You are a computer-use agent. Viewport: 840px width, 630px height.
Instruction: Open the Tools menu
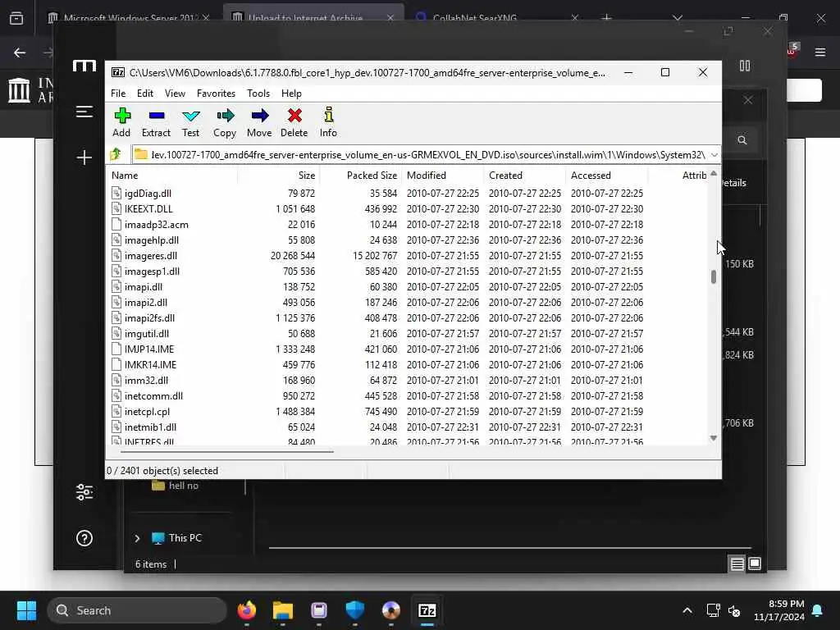[258, 94]
